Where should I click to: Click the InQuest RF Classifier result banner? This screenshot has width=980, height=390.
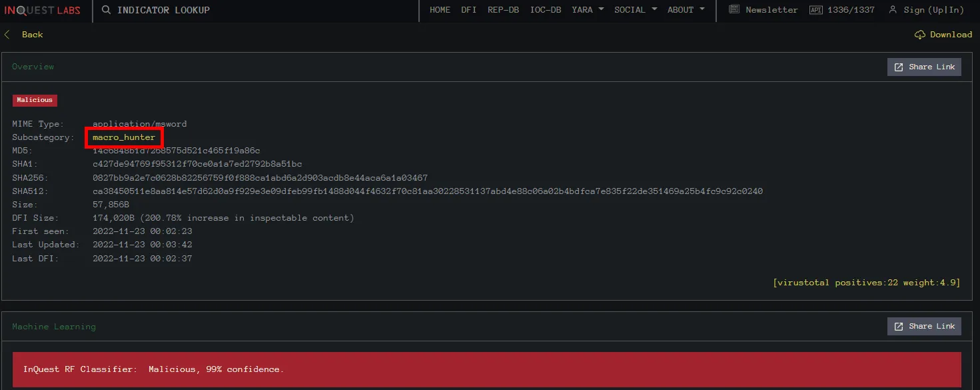pos(487,369)
